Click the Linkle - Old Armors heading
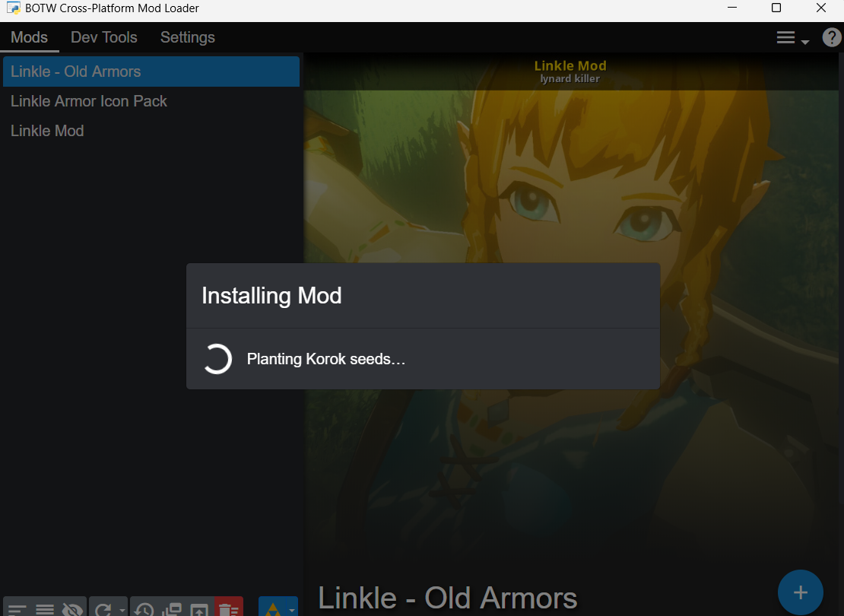 click(447, 598)
